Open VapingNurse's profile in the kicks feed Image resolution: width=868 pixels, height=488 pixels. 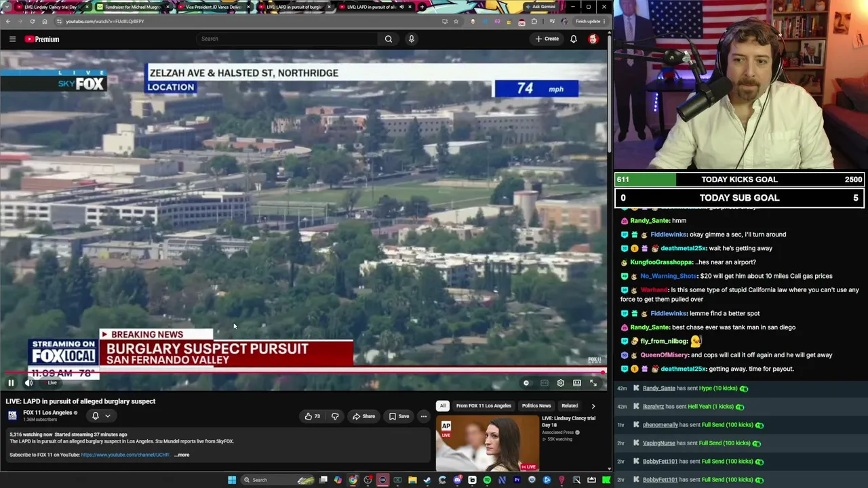[658, 443]
